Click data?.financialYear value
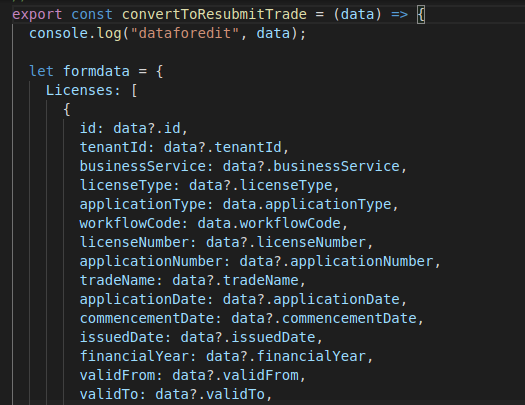 coord(286,356)
